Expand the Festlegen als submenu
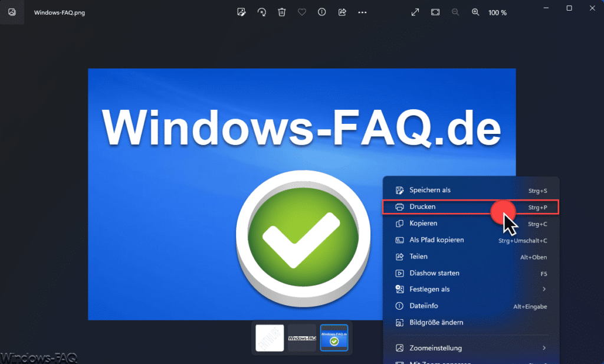Screen dimensions: 604x364 [471, 289]
